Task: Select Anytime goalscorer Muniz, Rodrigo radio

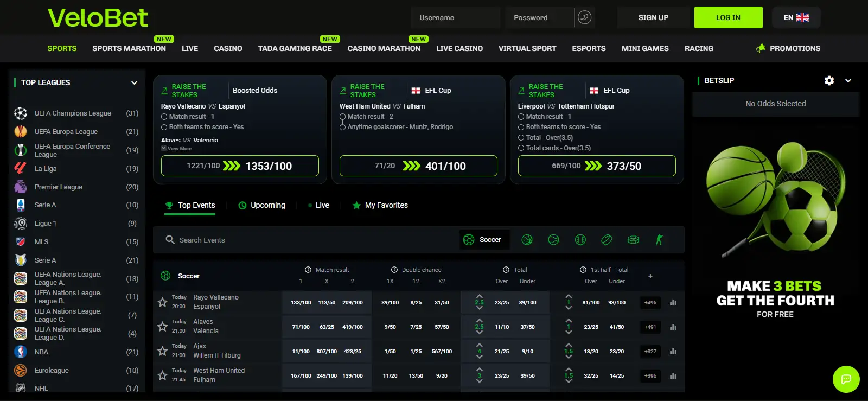Action: pyautogui.click(x=342, y=127)
